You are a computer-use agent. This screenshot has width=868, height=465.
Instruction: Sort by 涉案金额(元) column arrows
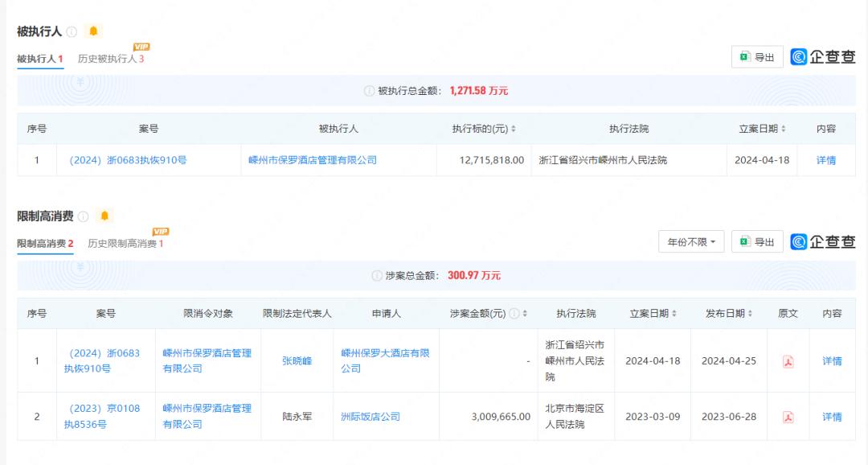click(x=525, y=314)
